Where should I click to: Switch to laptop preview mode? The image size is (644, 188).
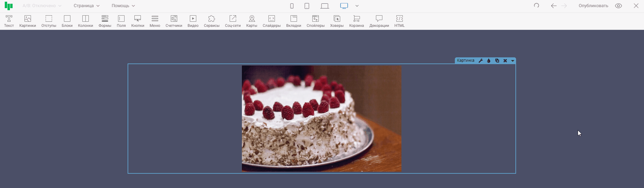pos(325,6)
